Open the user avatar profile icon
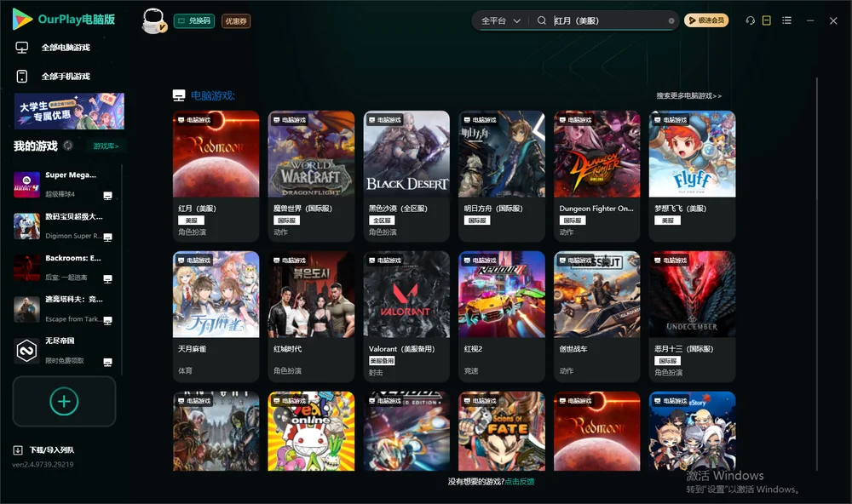The image size is (852, 504). [153, 20]
